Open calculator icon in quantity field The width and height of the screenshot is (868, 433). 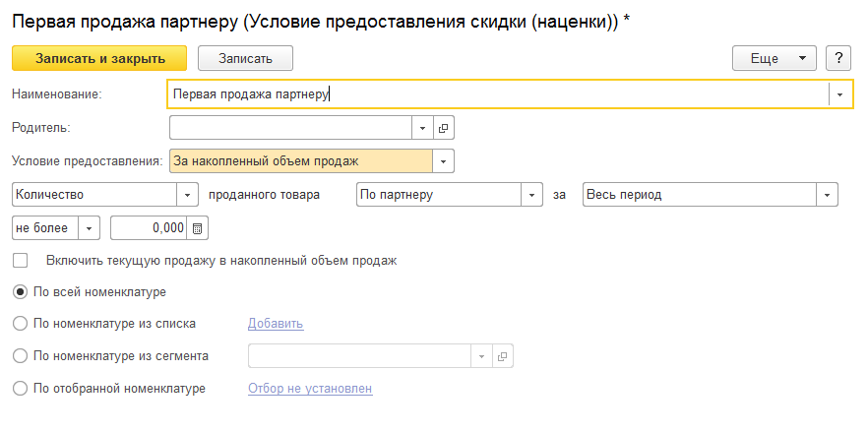coord(198,228)
